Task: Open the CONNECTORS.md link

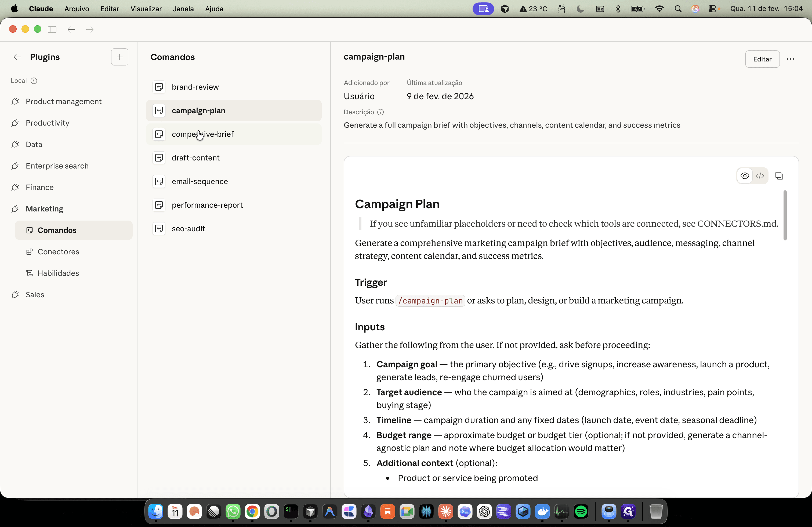Action: click(x=737, y=224)
